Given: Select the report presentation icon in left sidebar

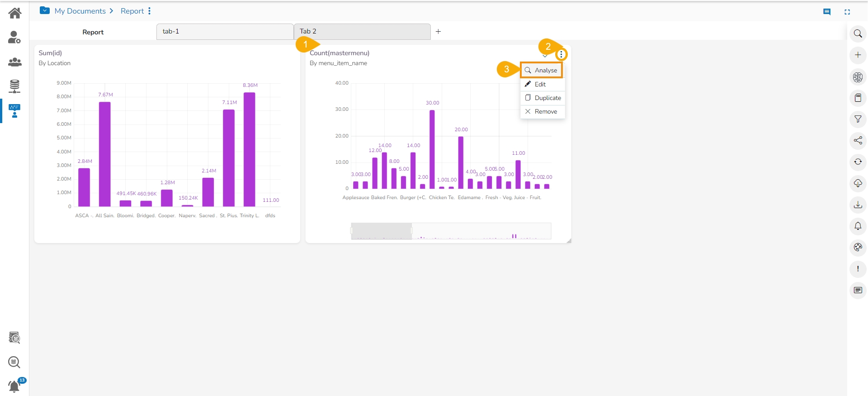Looking at the screenshot, I should click(x=14, y=111).
